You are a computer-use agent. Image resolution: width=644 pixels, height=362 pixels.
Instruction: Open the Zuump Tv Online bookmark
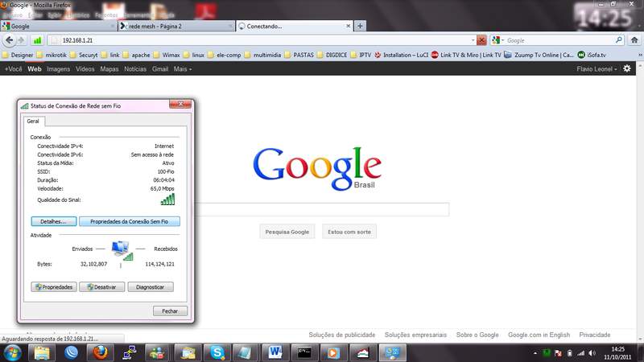coord(539,55)
